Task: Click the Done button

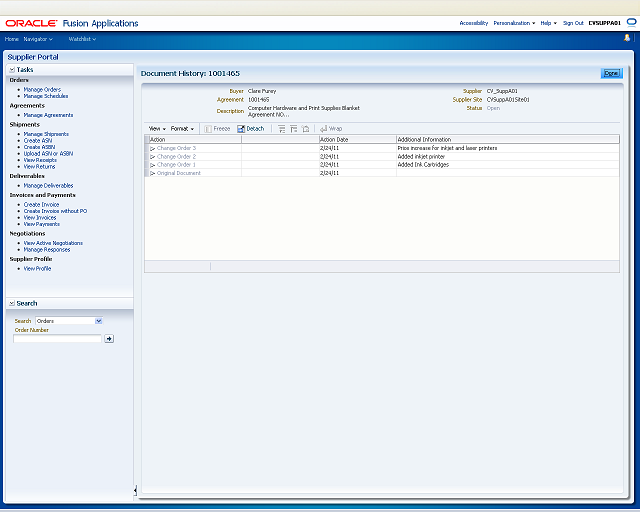Action: pos(611,73)
